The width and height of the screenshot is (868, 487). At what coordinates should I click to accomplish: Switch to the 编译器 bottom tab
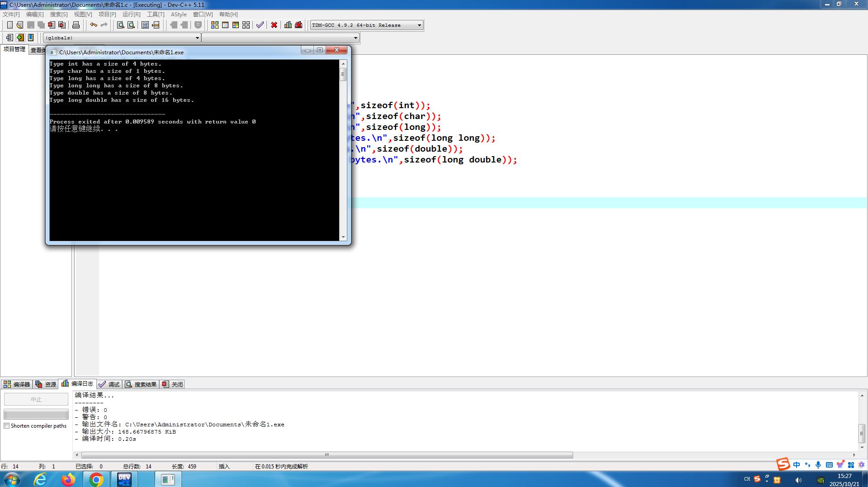pos(17,384)
